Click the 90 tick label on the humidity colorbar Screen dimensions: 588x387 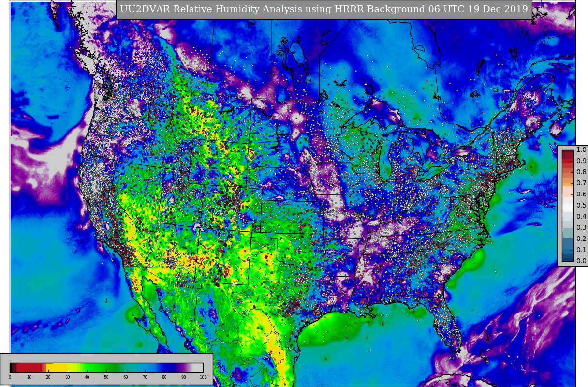point(184,377)
